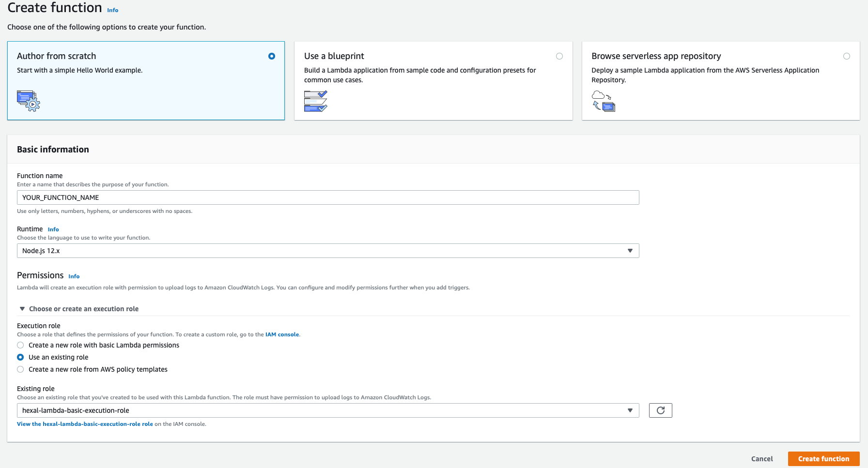Select the Use a blueprint option

click(559, 56)
